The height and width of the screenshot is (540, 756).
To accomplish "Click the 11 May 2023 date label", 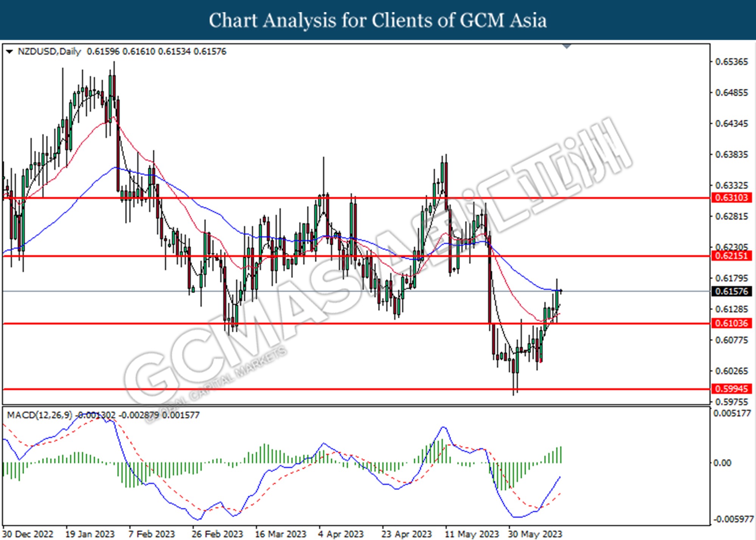I will click(x=472, y=534).
